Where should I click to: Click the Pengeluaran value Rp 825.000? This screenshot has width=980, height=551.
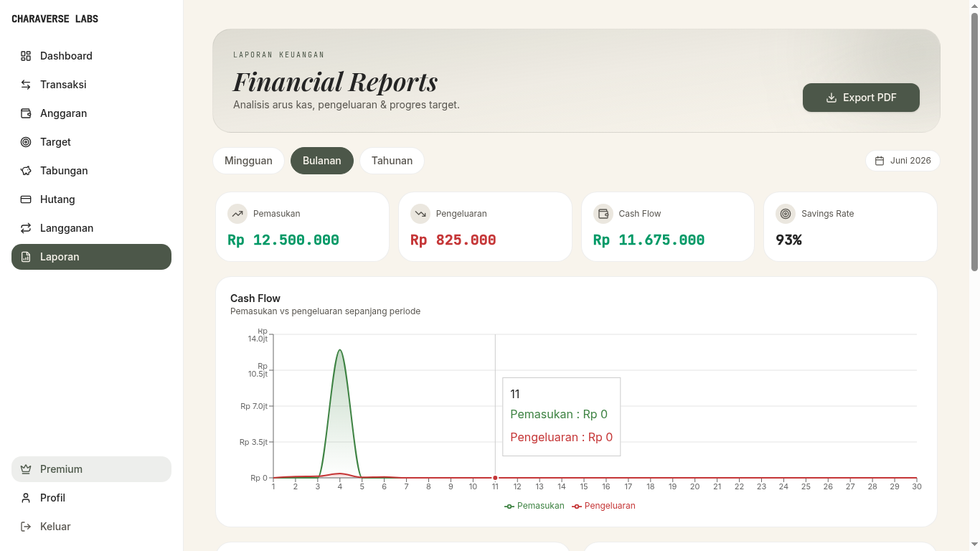(453, 240)
